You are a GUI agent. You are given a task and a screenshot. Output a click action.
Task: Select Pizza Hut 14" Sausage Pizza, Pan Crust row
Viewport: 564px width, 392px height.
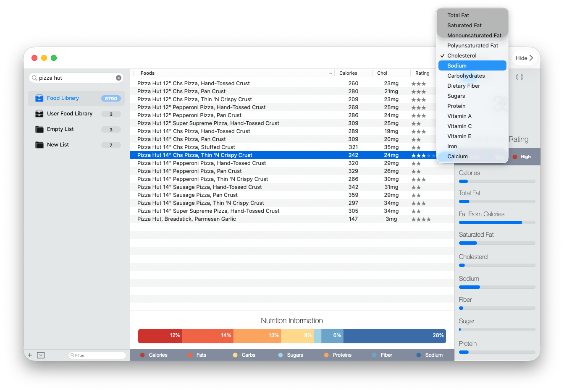tap(292, 195)
